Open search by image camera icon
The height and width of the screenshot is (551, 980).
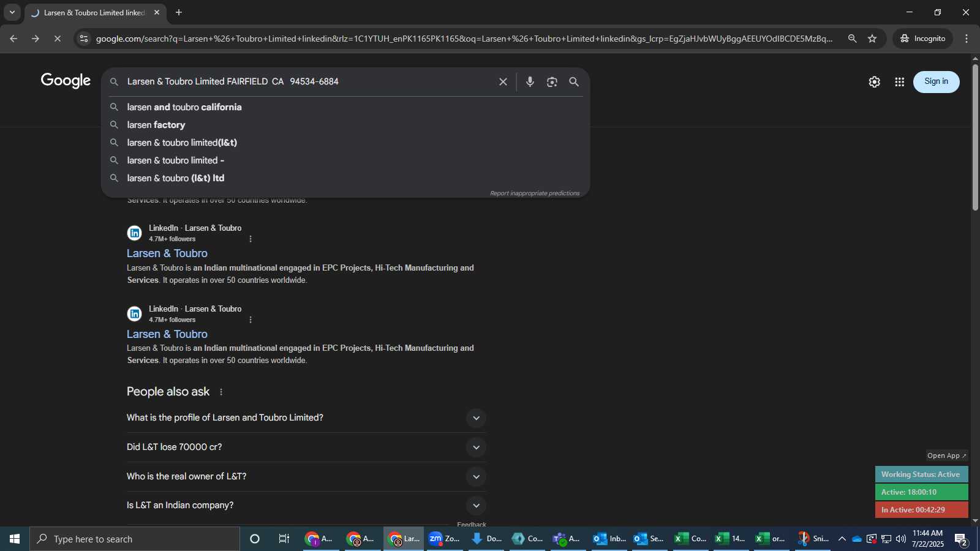coord(552,81)
